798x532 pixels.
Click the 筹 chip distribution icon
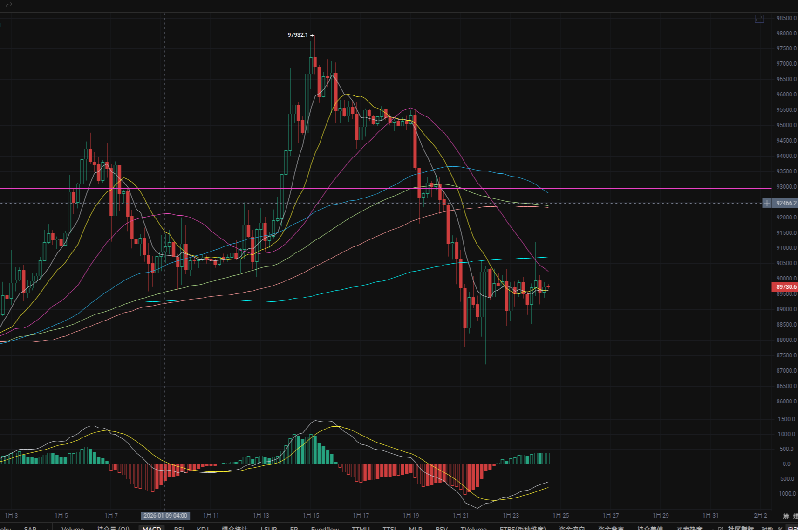[786, 516]
